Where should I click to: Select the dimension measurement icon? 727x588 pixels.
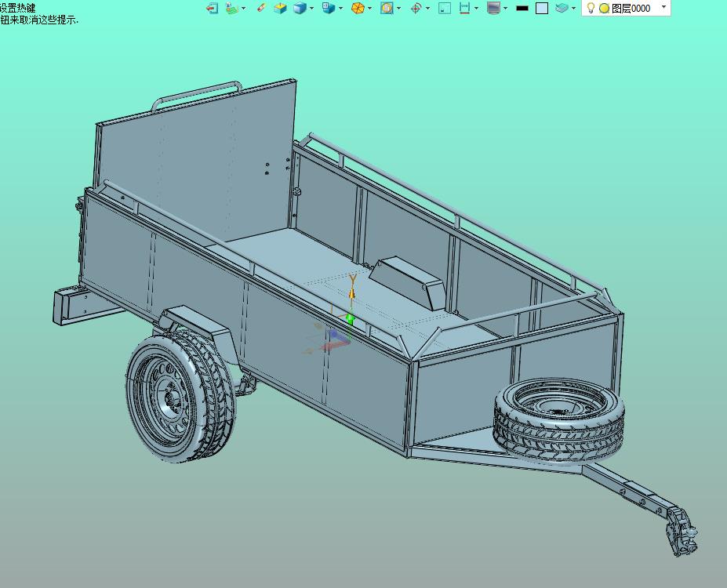(x=464, y=8)
